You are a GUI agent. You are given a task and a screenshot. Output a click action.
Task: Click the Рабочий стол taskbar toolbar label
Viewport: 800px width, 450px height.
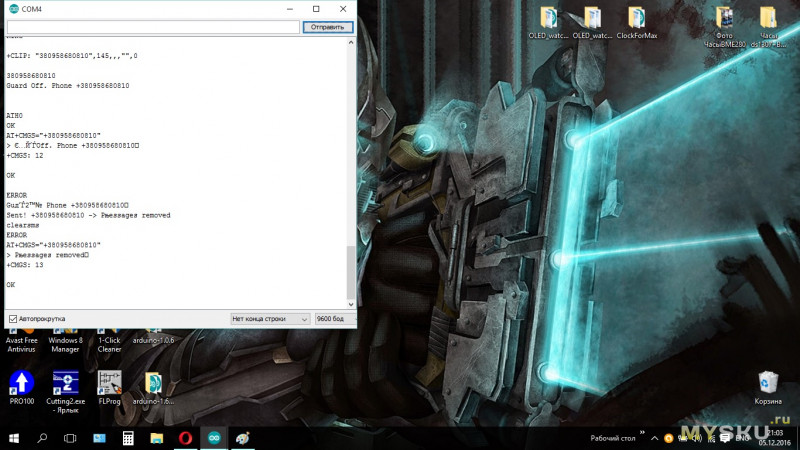613,438
